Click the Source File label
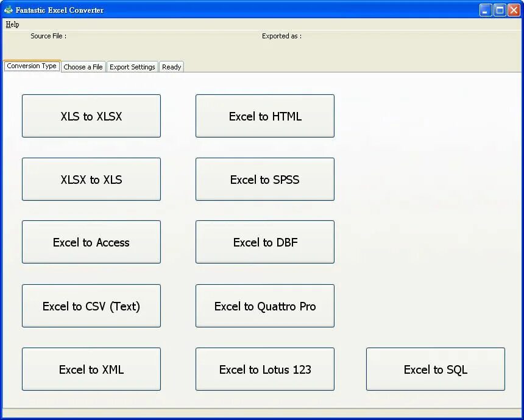 click(x=49, y=36)
